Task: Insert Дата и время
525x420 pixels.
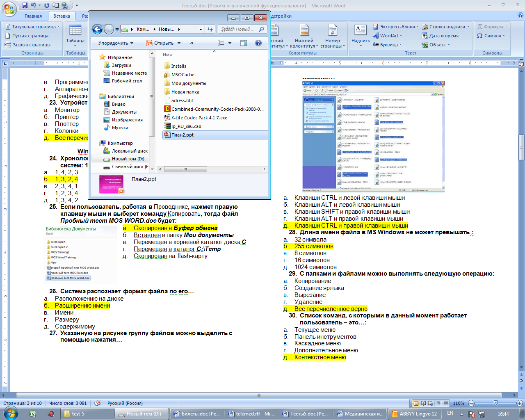Action: (x=440, y=36)
